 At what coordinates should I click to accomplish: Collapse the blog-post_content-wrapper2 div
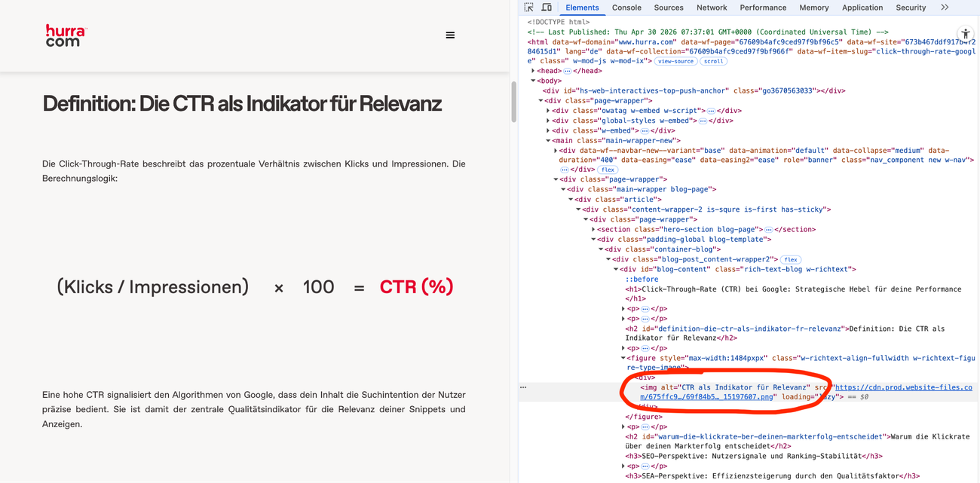pyautogui.click(x=608, y=259)
